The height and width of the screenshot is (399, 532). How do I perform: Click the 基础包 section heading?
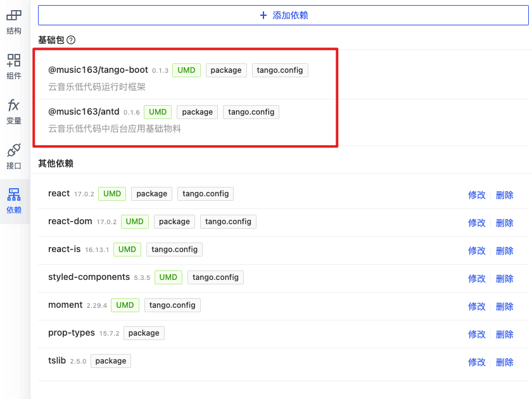(51, 40)
